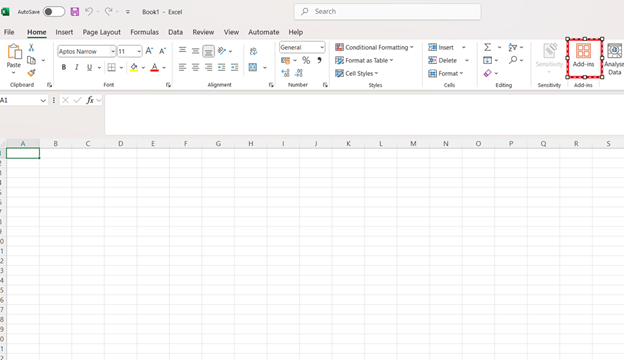Click Decrease Indent icon
The height and width of the screenshot is (360, 624).
(222, 67)
